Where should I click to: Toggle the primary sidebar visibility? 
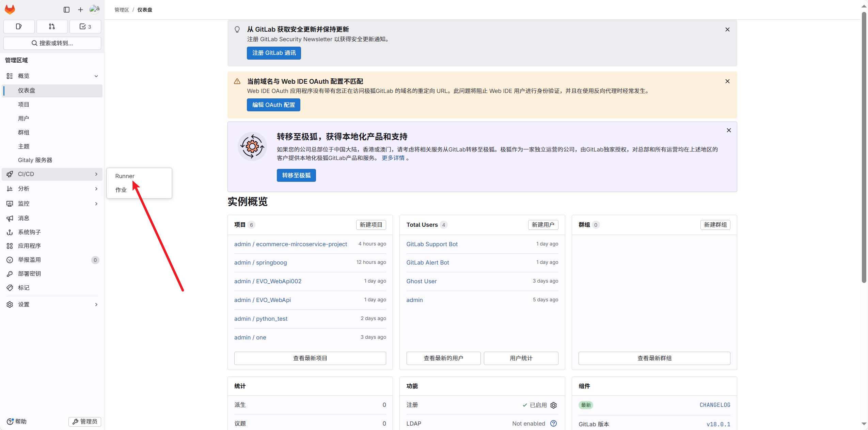(66, 10)
